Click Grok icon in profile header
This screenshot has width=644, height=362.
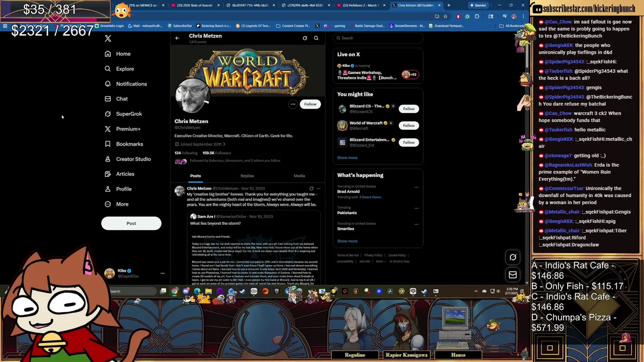pyautogui.click(x=305, y=38)
